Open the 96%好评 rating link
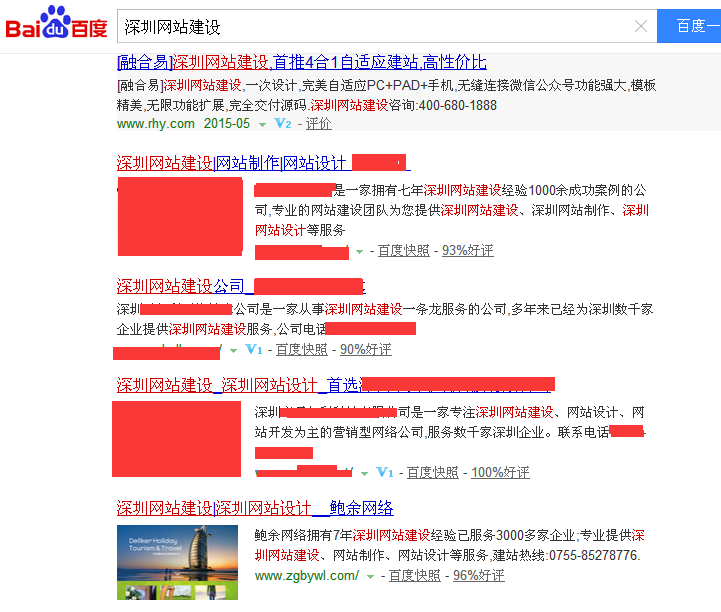 coord(479,575)
